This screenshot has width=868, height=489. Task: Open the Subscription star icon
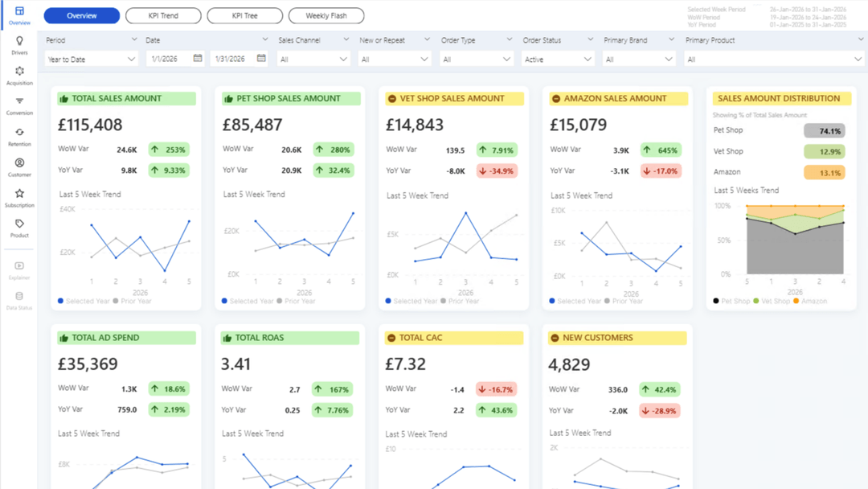[19, 193]
